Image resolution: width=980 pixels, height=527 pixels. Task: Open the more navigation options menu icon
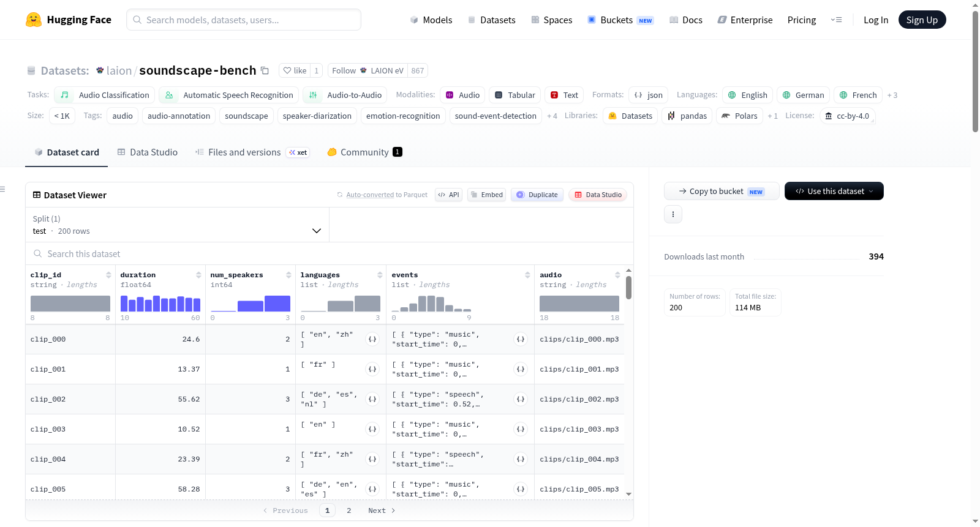(x=836, y=20)
